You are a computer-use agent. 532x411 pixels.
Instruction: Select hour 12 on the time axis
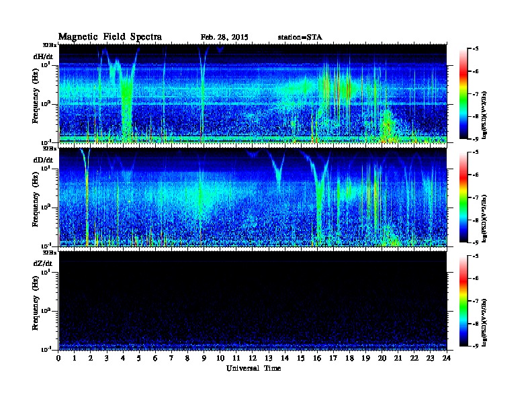(x=253, y=359)
